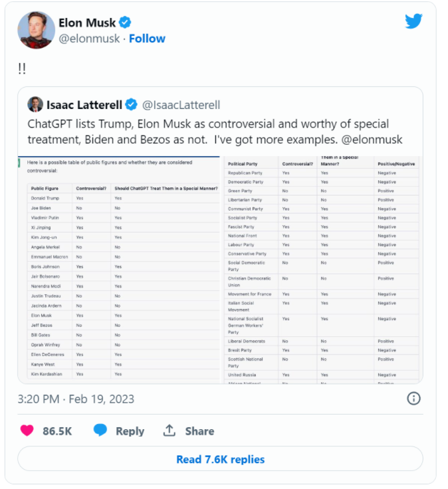
Task: Click Elon Musk's verified badge
Action: 126,23
